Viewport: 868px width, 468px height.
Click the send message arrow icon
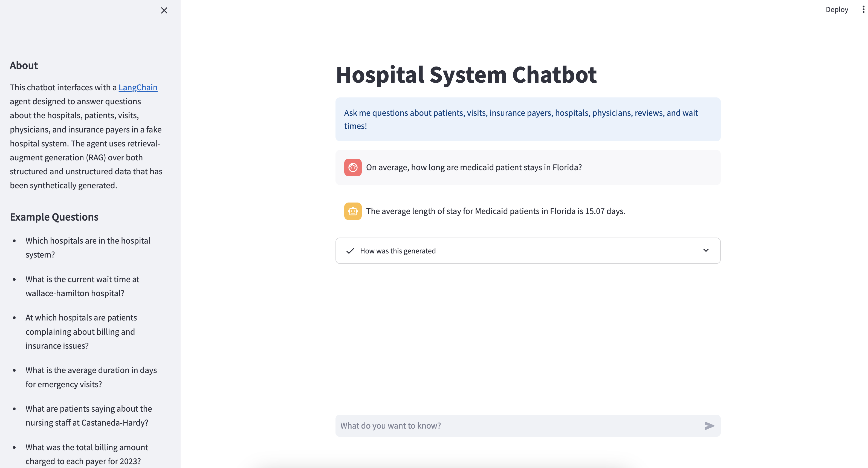click(709, 426)
